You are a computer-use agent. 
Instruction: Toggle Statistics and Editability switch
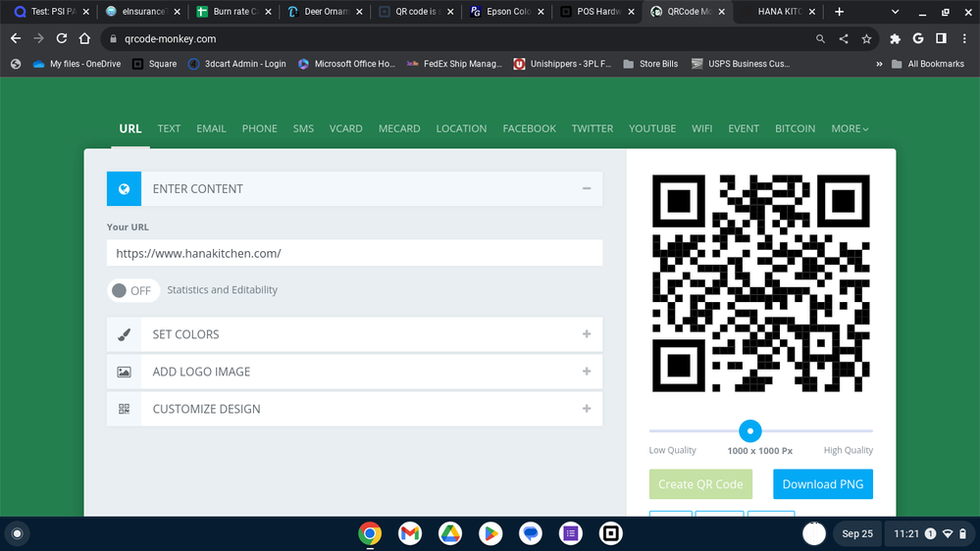[x=133, y=290]
